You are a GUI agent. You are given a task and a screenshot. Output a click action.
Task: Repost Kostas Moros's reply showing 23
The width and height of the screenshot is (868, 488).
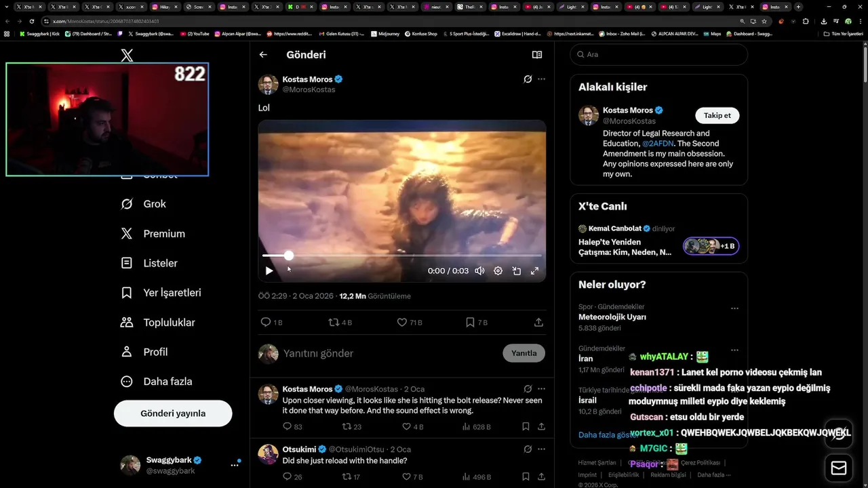coord(351,427)
